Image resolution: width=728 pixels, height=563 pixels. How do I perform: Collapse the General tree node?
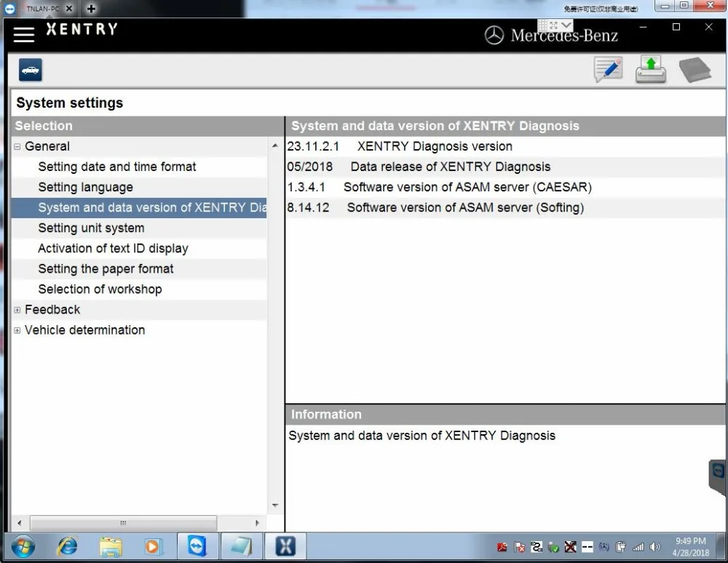pos(17,146)
